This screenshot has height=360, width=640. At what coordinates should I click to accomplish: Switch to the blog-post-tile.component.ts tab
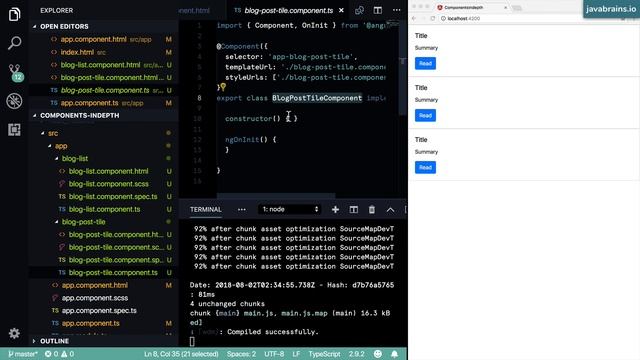click(288, 10)
